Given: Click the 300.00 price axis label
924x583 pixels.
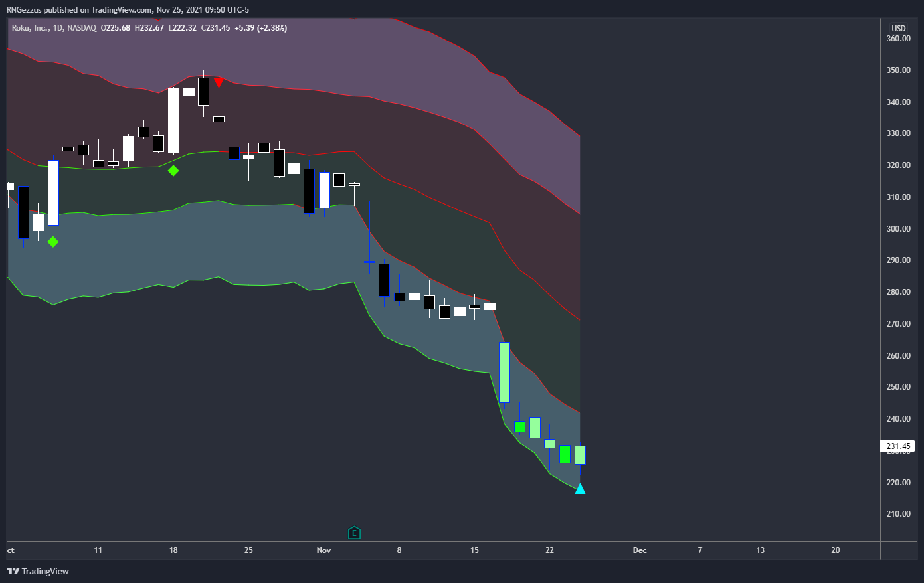Looking at the screenshot, I should point(898,229).
